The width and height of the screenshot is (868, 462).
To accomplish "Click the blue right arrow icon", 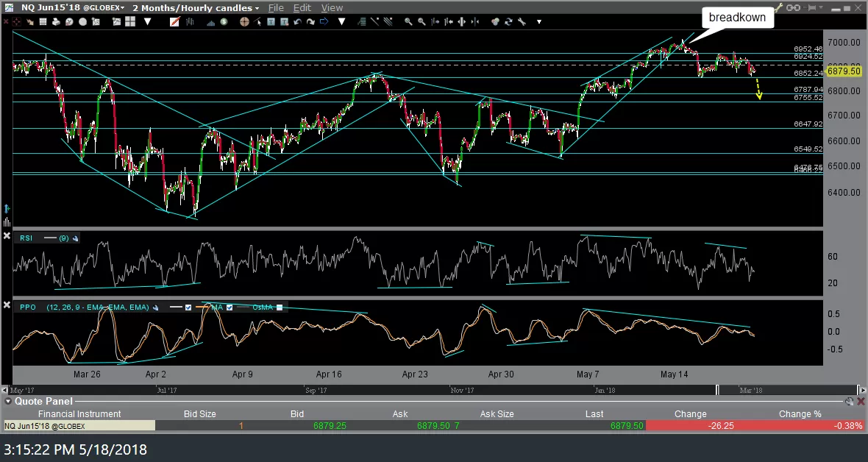I will pyautogui.click(x=324, y=21).
